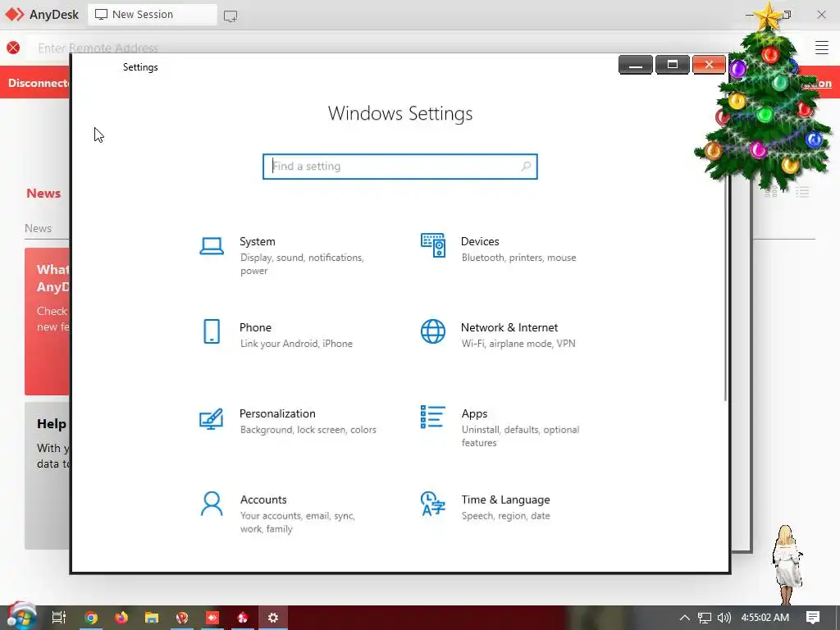This screenshot has height=630, width=840.
Task: Open the Devices settings category label
Action: tap(480, 242)
